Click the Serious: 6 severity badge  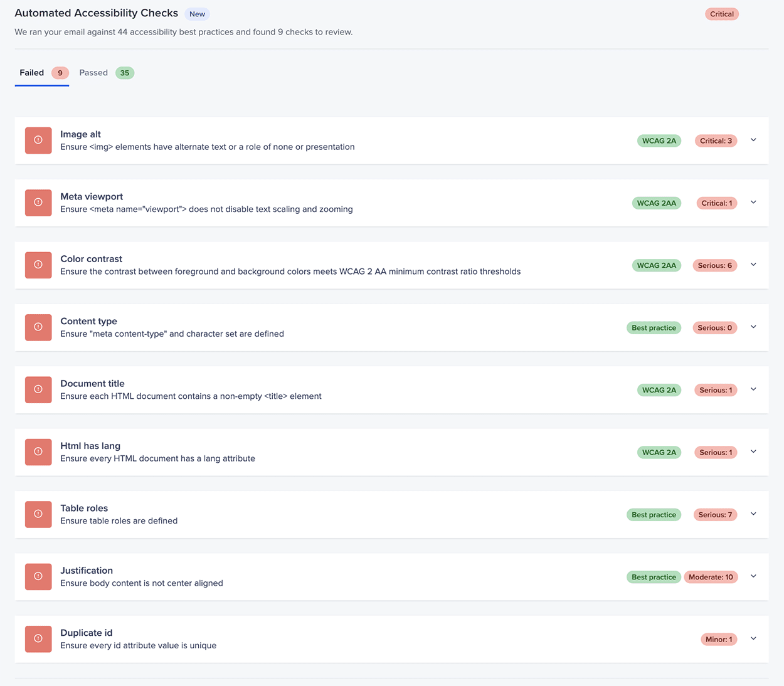coord(714,265)
